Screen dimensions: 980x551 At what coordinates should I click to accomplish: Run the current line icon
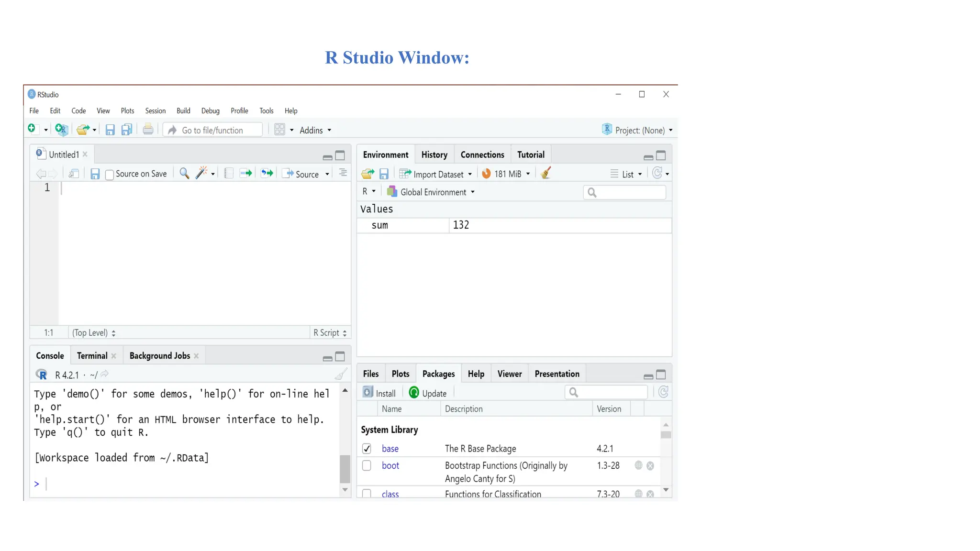tap(246, 173)
